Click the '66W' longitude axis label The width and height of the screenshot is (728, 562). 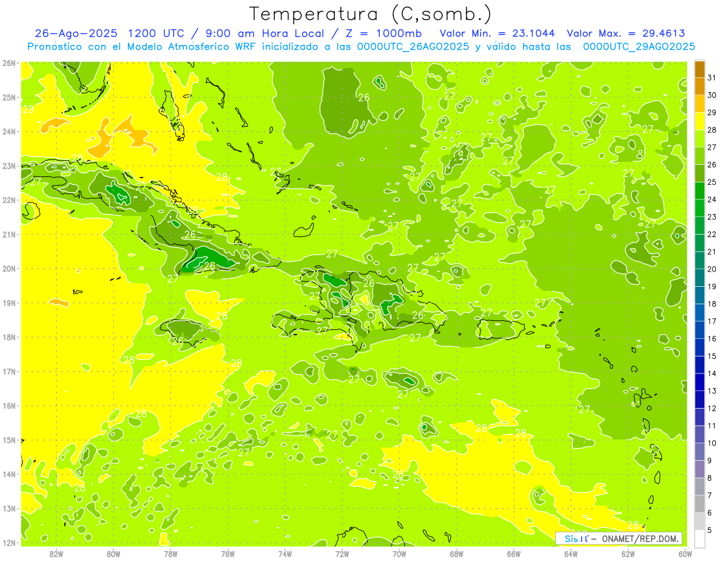[x=514, y=554]
